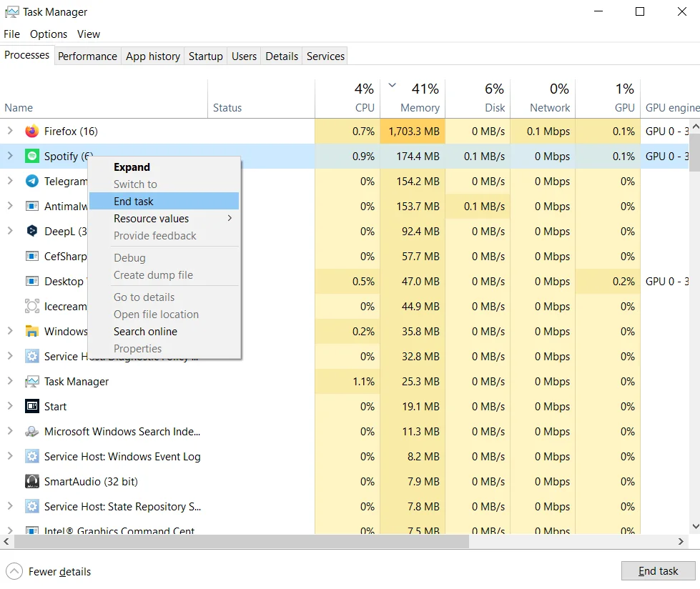This screenshot has height=589, width=700.
Task: Click the End task button at bottom
Action: pos(658,570)
